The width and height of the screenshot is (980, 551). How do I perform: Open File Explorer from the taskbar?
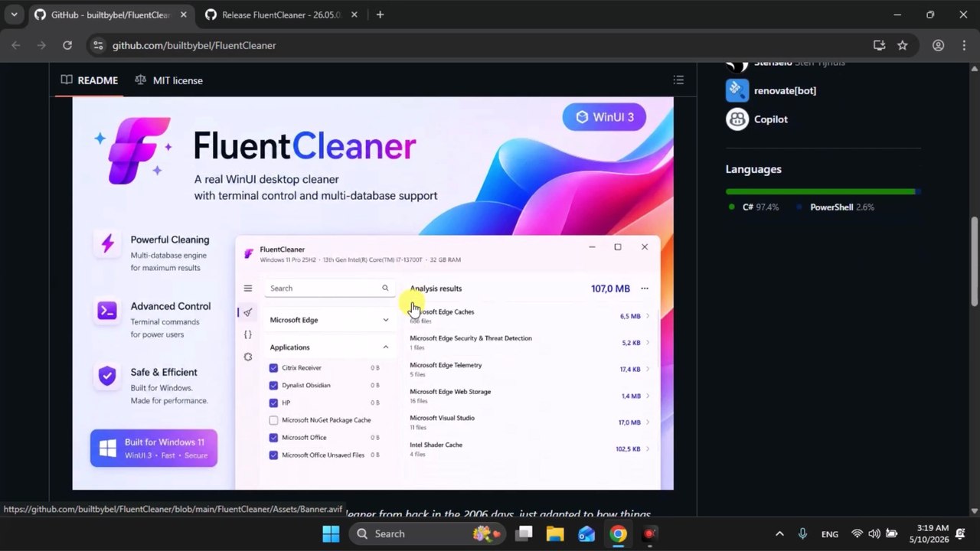tap(555, 534)
